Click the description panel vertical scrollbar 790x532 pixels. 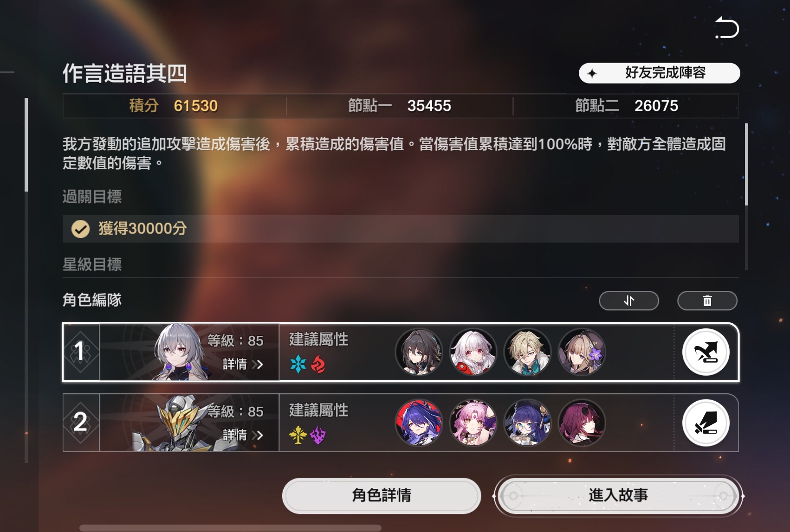[x=746, y=164]
